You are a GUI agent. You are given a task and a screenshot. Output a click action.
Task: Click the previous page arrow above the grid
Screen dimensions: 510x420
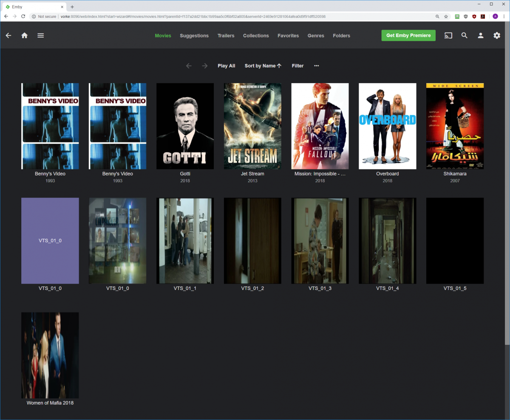point(189,66)
